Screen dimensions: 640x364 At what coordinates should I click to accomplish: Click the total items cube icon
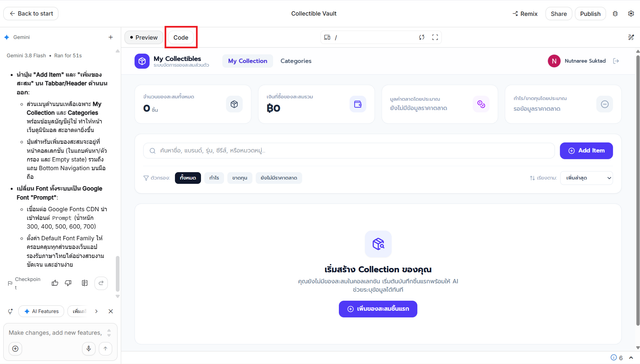234,104
